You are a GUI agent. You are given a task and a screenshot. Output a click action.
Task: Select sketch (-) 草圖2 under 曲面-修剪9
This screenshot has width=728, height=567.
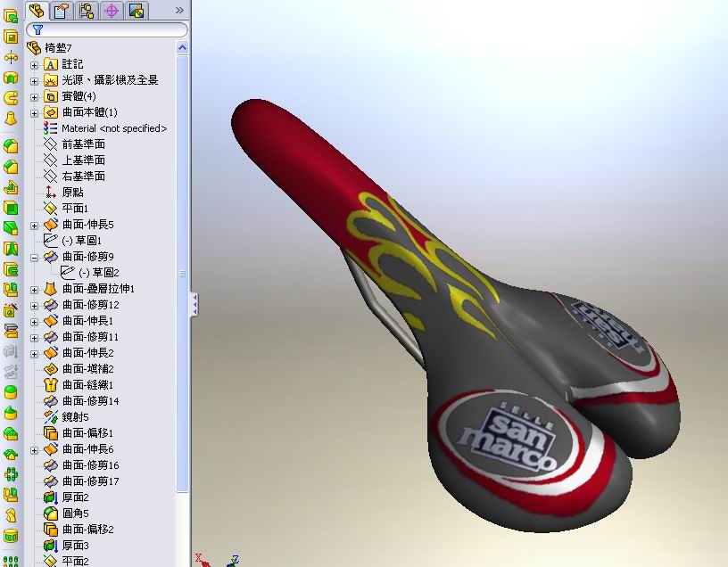click(90, 273)
